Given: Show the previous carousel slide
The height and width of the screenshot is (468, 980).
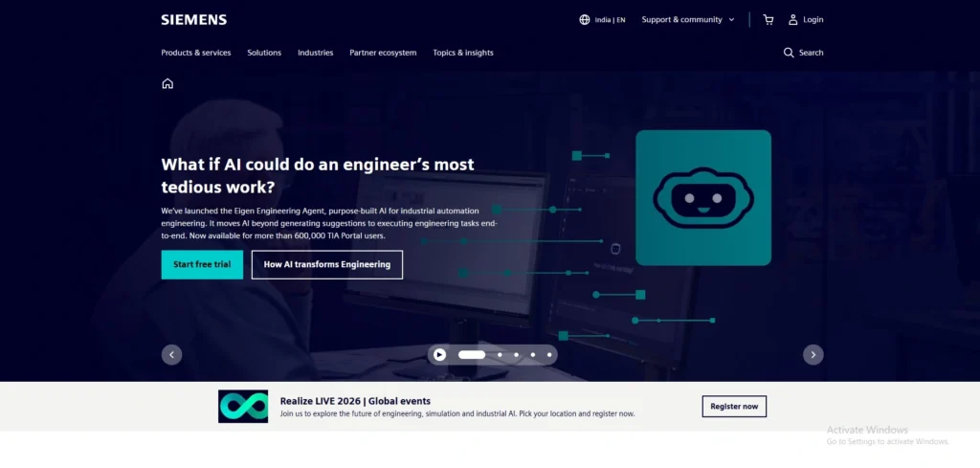Looking at the screenshot, I should click(x=172, y=355).
